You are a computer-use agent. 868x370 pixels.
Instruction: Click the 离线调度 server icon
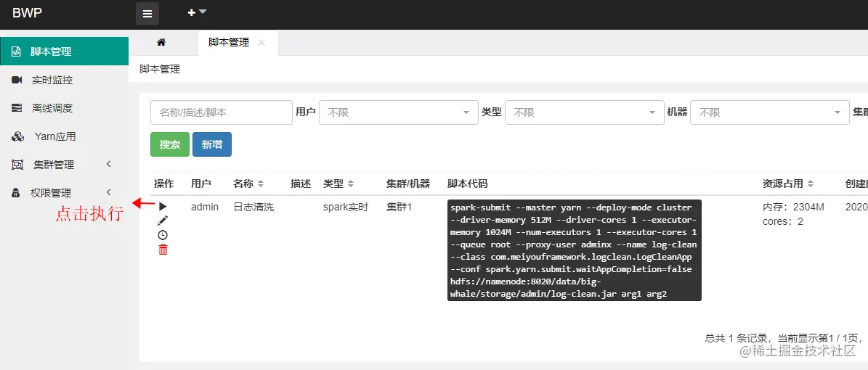coord(17,108)
